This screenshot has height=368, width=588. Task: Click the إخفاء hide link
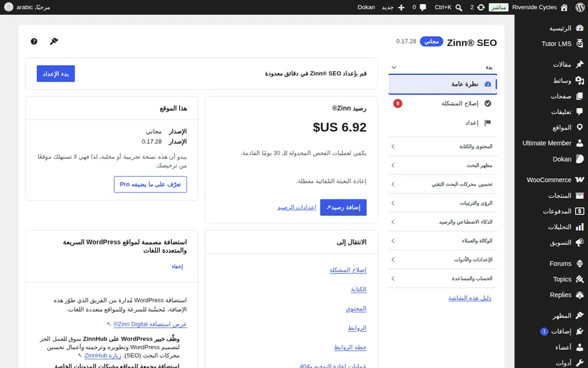pos(177,266)
